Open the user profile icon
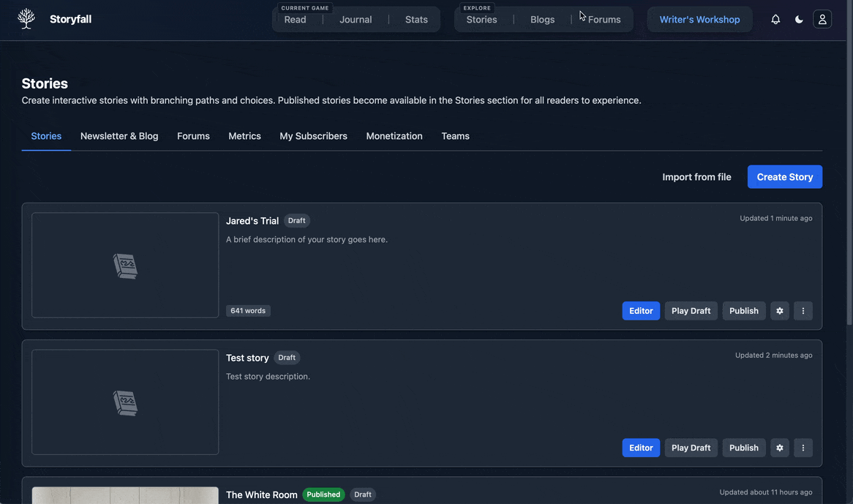This screenshot has width=853, height=504. 822,20
